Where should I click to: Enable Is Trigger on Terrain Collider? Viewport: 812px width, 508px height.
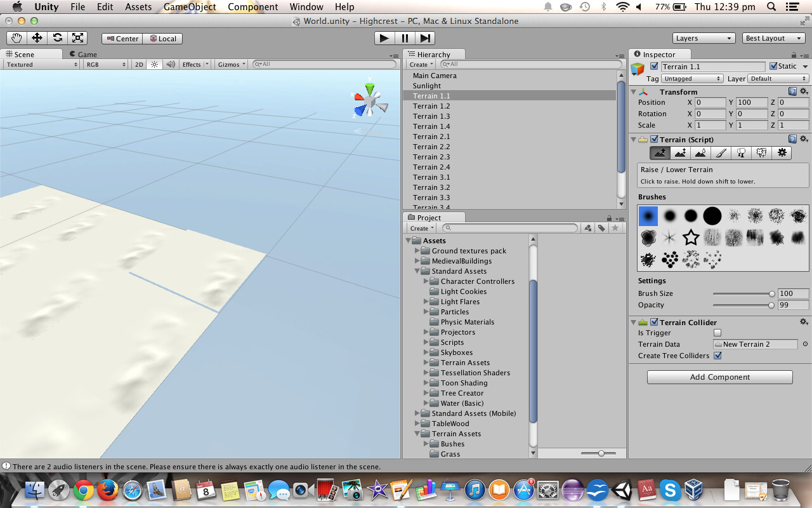click(717, 332)
